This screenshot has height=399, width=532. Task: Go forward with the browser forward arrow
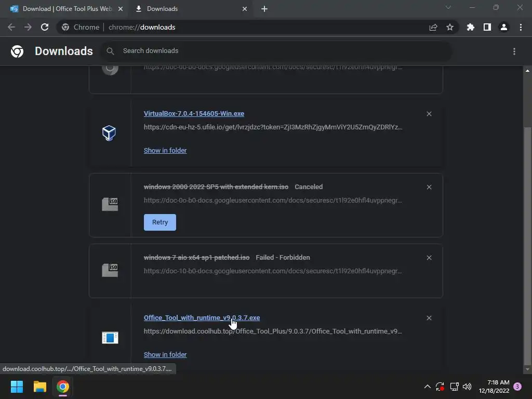(28, 27)
